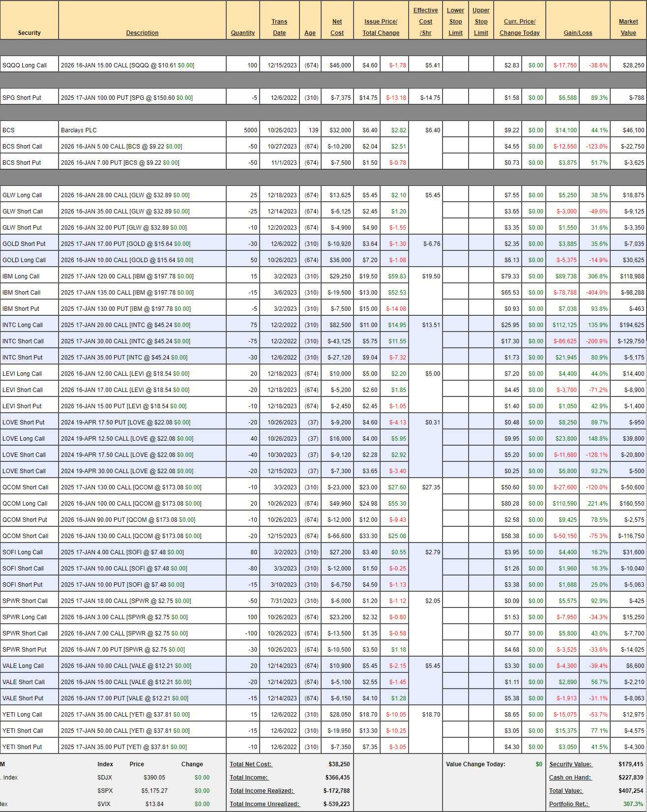Click the Total Income Unrealized label
This screenshot has width=647, height=812.
265,804
